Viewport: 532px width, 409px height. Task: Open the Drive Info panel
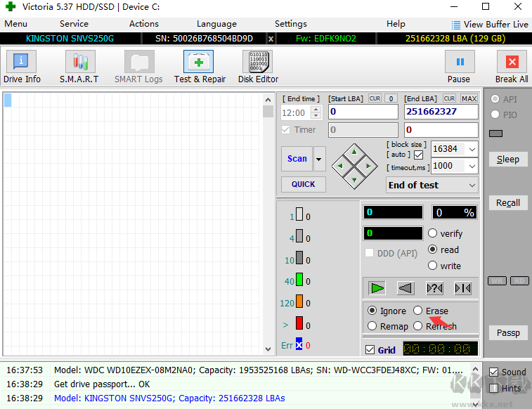point(22,67)
